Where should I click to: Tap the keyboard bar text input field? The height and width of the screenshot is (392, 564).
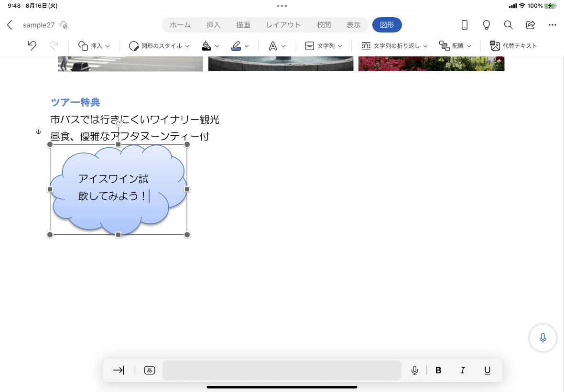click(282, 370)
